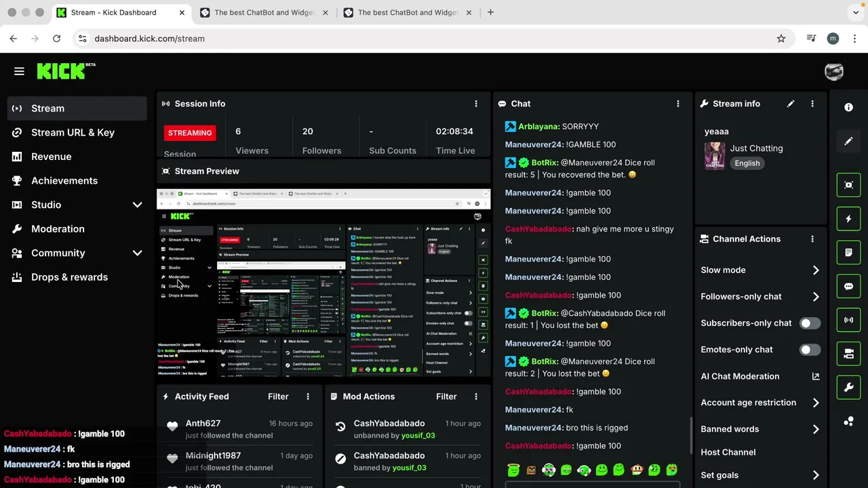Click CashYabadabado in unbanned mod action

pyautogui.click(x=389, y=424)
